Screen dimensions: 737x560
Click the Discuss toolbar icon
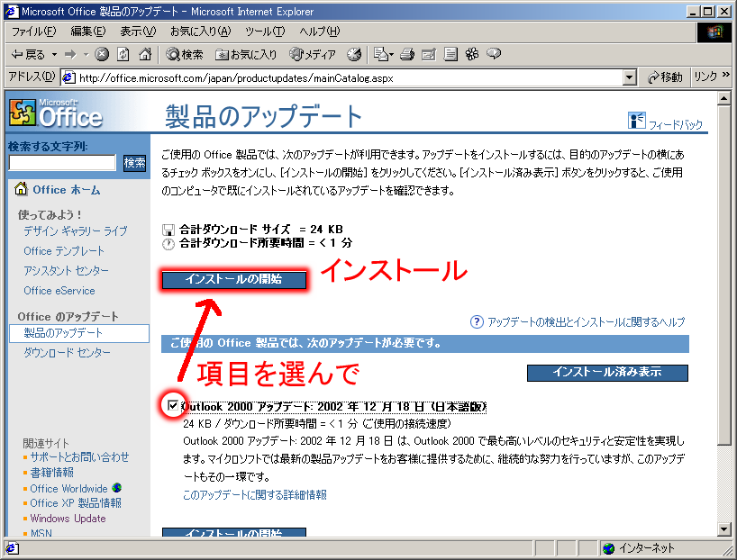click(450, 55)
